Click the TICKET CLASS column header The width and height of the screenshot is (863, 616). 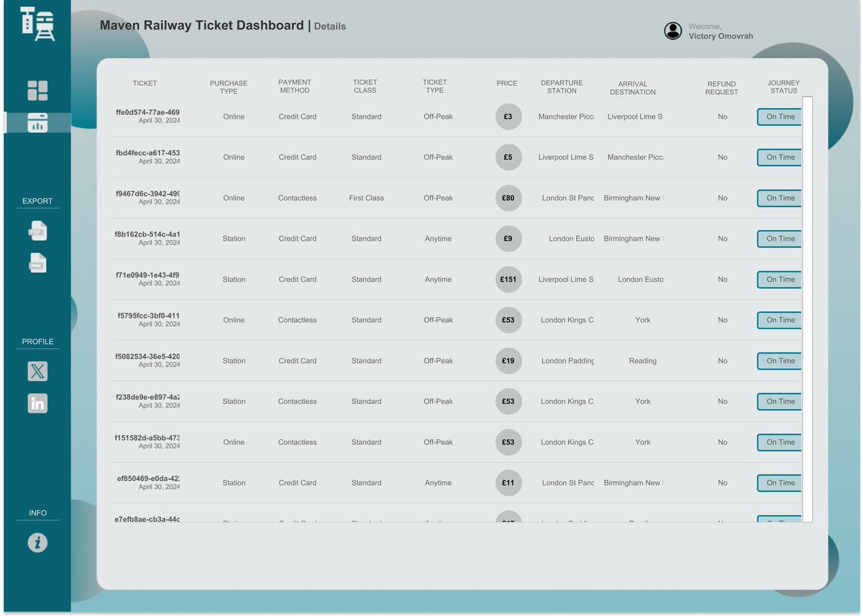tap(365, 86)
